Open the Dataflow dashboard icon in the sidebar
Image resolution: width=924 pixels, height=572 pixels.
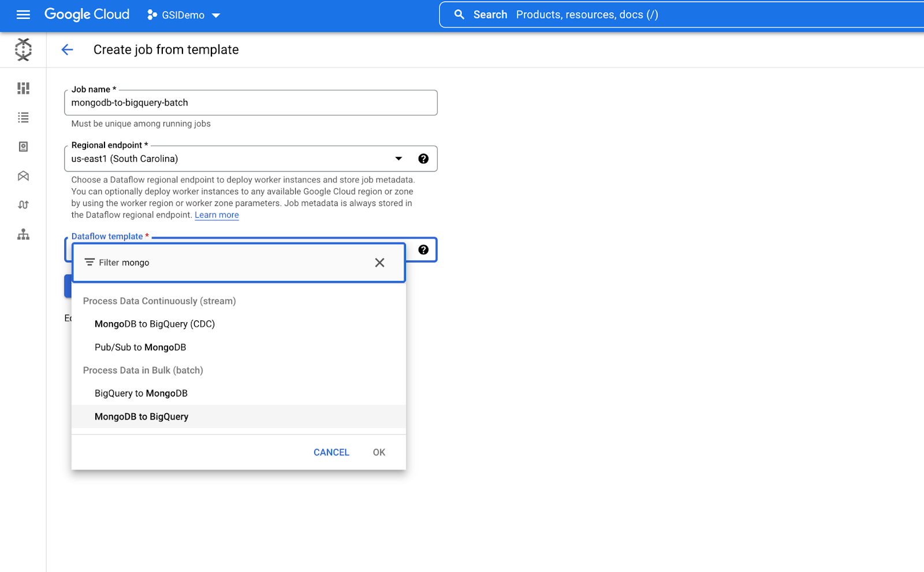23,88
